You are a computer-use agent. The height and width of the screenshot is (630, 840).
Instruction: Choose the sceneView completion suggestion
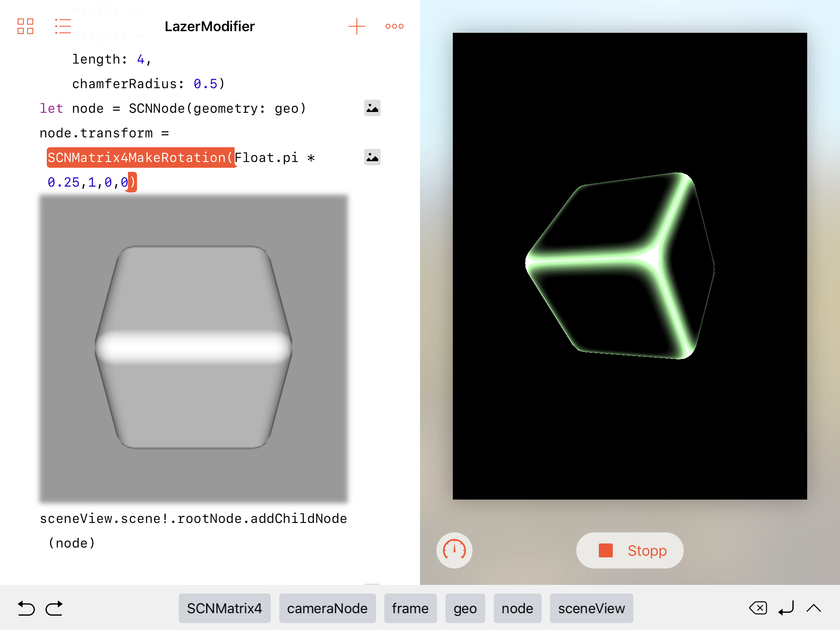[591, 608]
